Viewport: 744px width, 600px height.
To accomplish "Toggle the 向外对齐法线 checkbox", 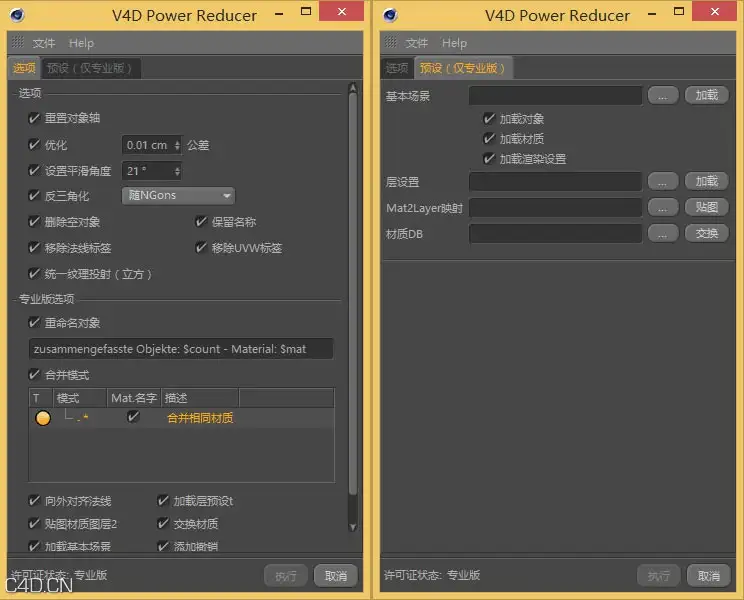I will 34,500.
